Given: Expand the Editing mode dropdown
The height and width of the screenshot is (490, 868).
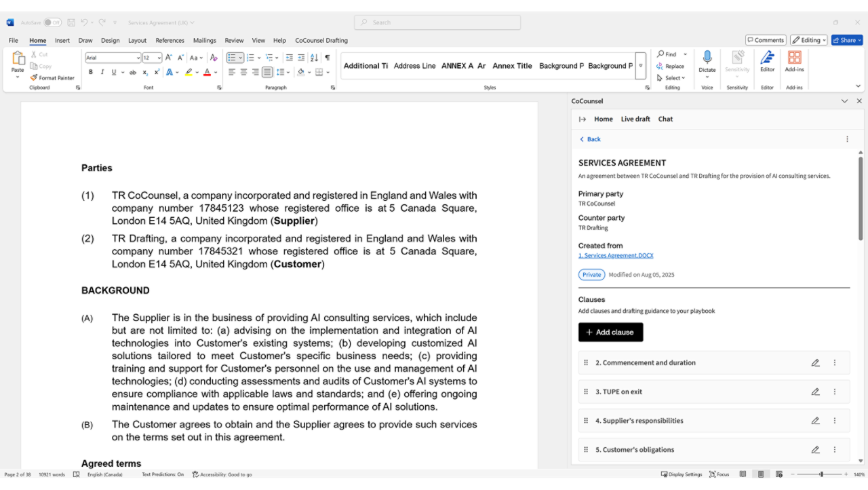Looking at the screenshot, I should click(810, 40).
